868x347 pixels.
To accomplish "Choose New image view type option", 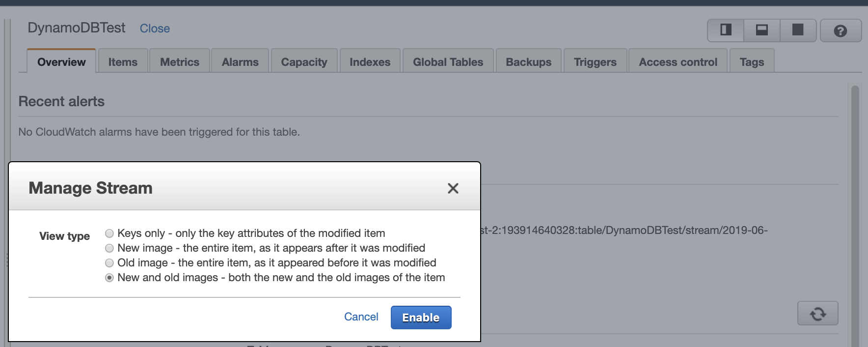I will 109,248.
